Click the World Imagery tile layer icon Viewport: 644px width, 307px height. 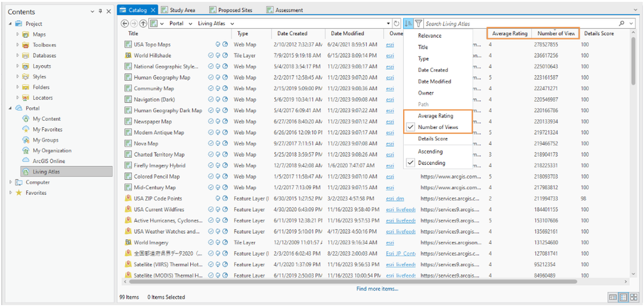pos(128,242)
